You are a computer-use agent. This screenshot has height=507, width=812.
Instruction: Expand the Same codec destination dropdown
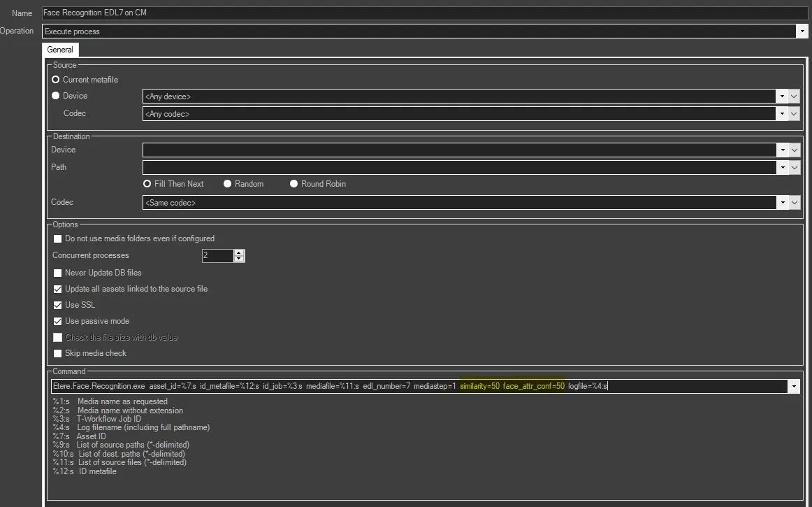point(781,202)
